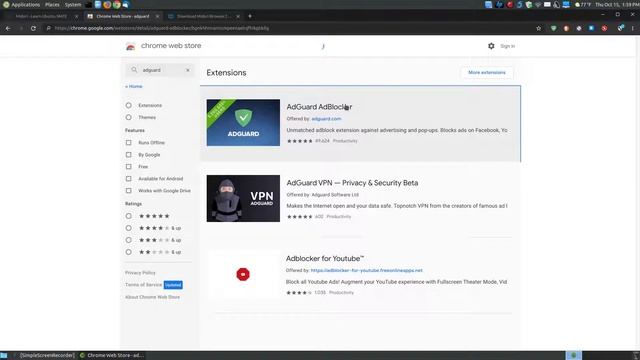Click the red tray icon in system panel
640x360 pixels.
click(510, 4)
